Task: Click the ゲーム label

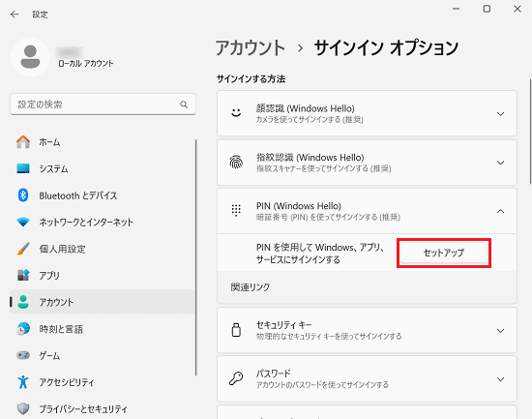Action: coord(49,355)
